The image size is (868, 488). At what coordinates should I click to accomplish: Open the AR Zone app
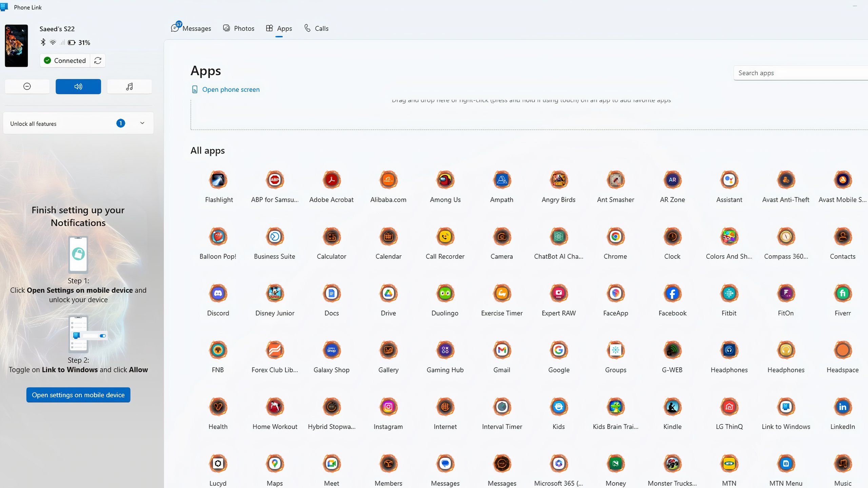pos(672,180)
